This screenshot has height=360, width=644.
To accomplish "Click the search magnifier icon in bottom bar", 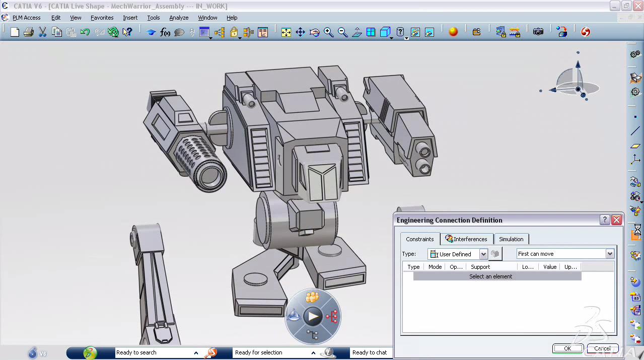I will pyautogui.click(x=210, y=352).
